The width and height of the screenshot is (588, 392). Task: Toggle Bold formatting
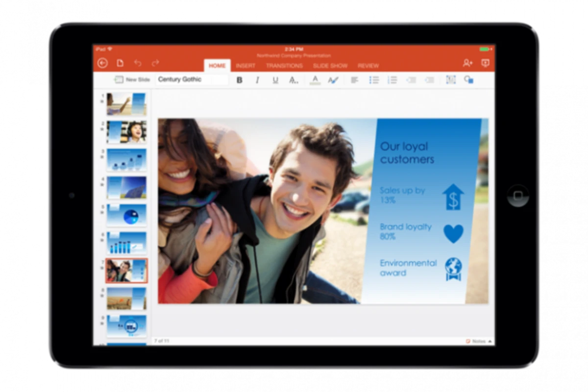tap(239, 80)
